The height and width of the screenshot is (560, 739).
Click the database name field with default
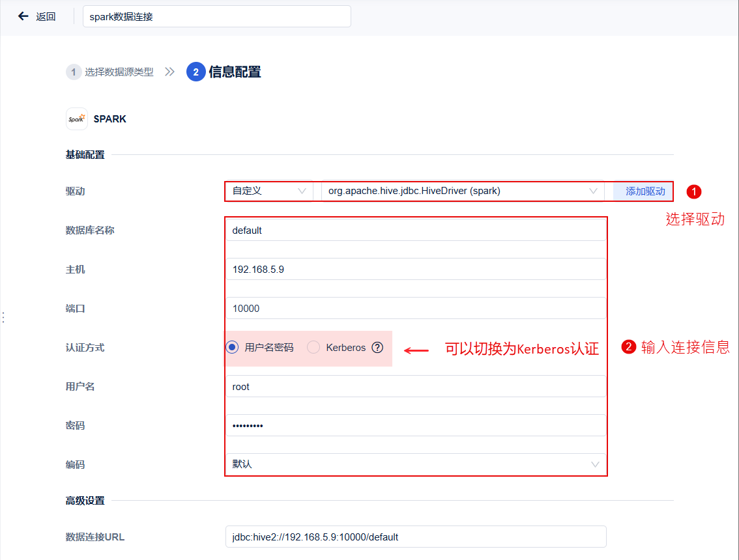(416, 231)
